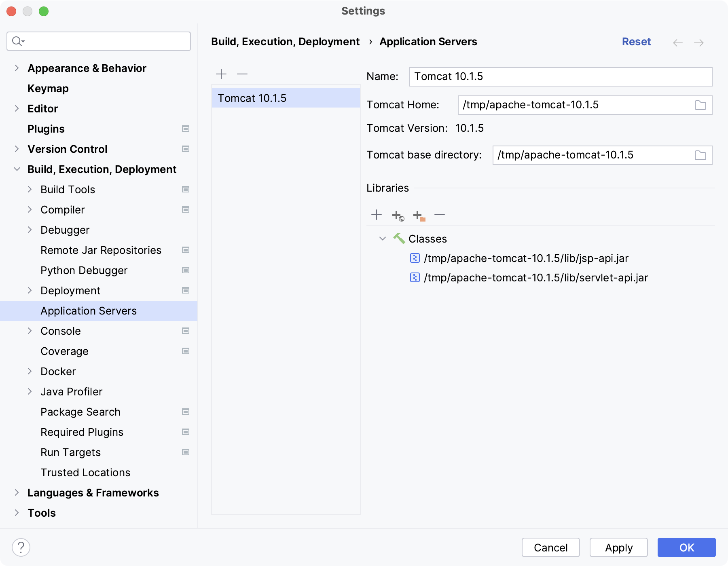Viewport: 728px width, 566px height.
Task: Click the jar icon for servlet-api.jar
Action: click(x=415, y=277)
